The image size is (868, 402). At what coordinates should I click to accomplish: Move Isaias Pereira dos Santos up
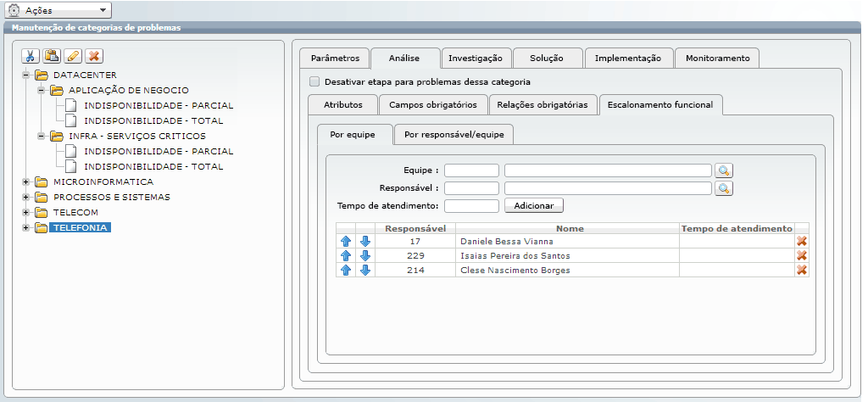[346, 255]
